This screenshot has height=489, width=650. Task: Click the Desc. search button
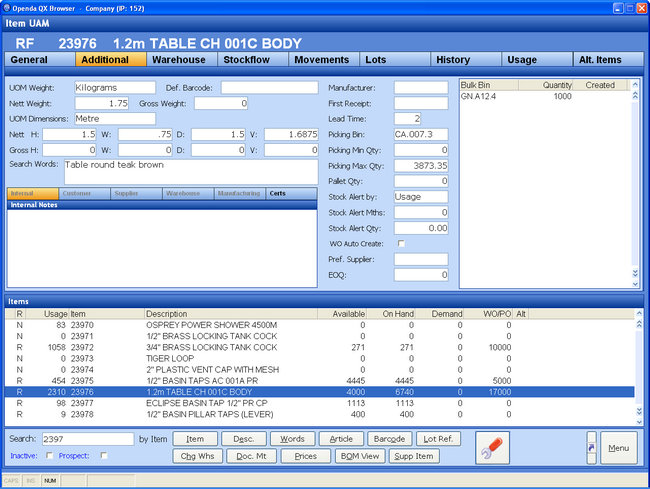[x=244, y=439]
